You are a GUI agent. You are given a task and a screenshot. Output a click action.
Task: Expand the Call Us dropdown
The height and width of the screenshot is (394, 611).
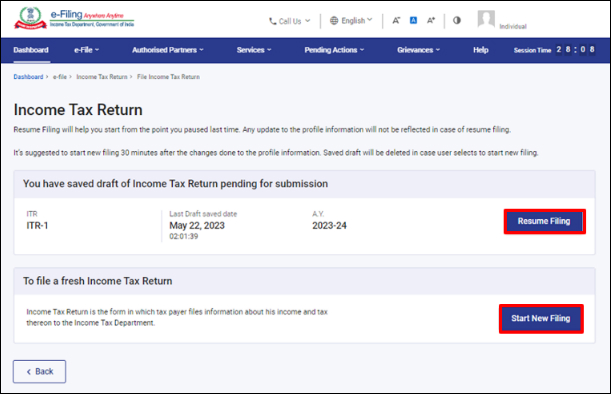point(290,21)
